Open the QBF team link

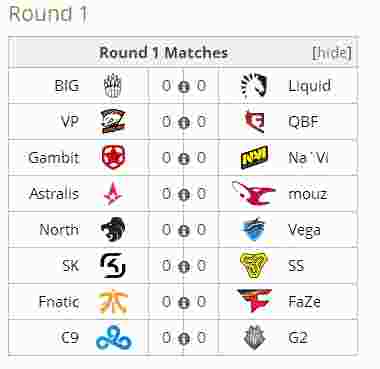[304, 122]
